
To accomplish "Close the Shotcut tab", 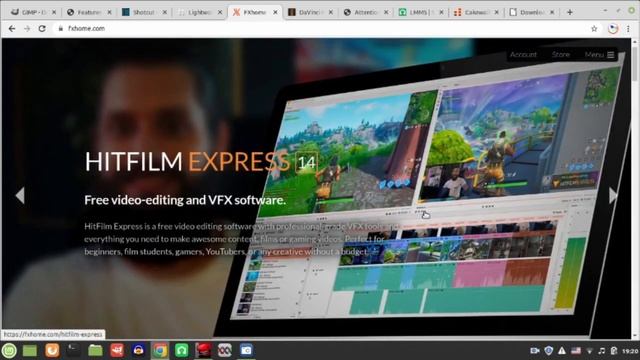I will pyautogui.click(x=164, y=12).
